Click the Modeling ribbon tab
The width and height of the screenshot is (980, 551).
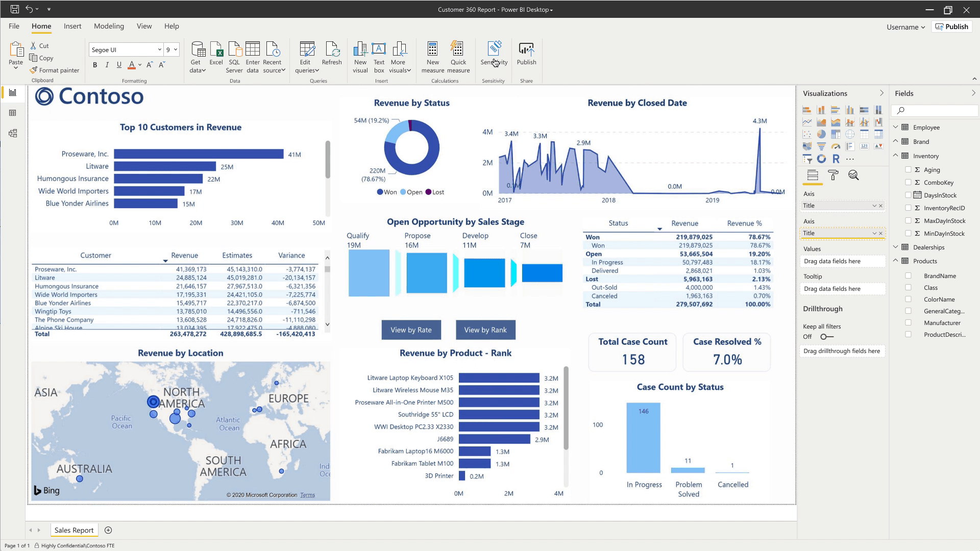tap(109, 26)
